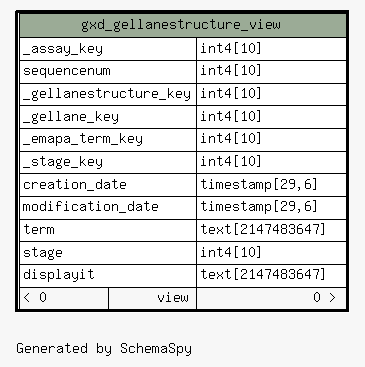Image resolution: width=365 pixels, height=367 pixels.
Task: Click the 'view' label in the footer
Action: pos(173,298)
